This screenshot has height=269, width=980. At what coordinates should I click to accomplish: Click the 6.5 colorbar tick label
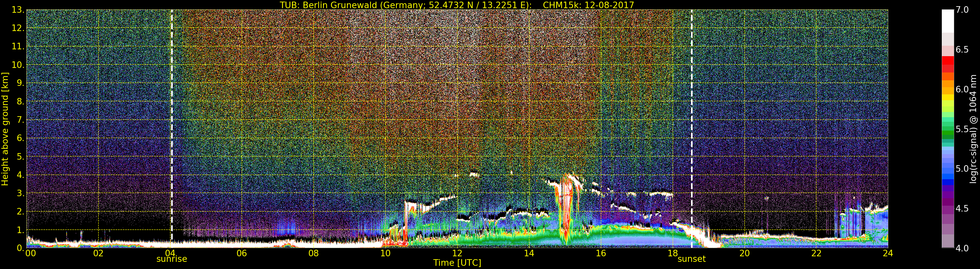pos(962,50)
